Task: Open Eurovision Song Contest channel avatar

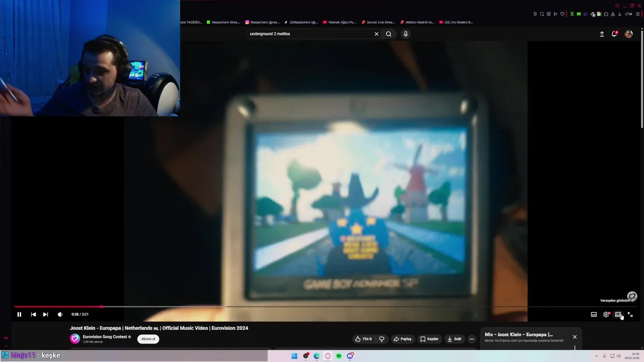Action: [75, 339]
